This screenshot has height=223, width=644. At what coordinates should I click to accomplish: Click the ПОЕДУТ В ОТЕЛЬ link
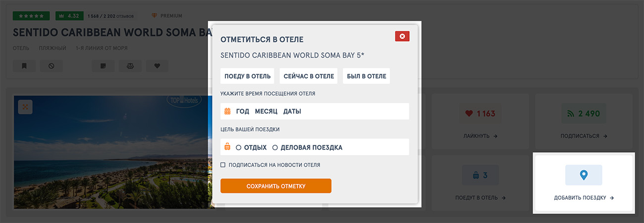click(481, 198)
